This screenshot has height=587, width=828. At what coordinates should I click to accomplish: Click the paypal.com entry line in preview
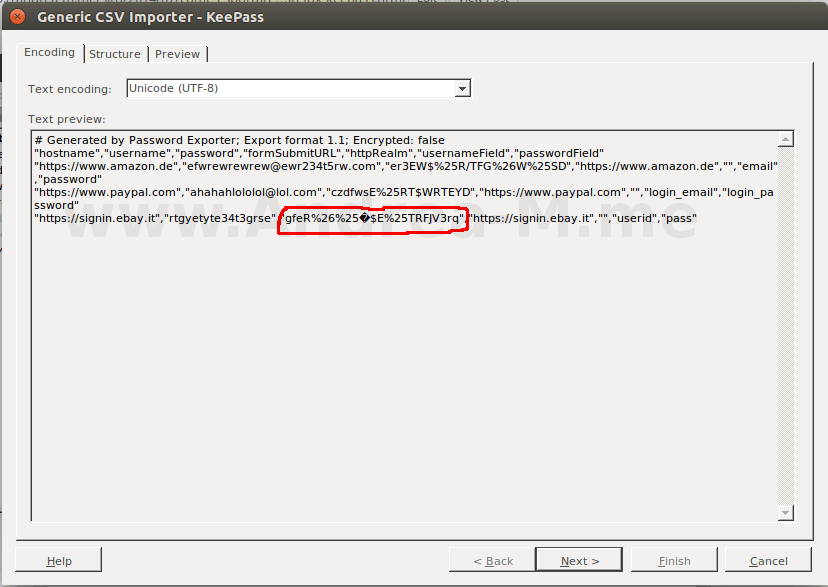(404, 198)
